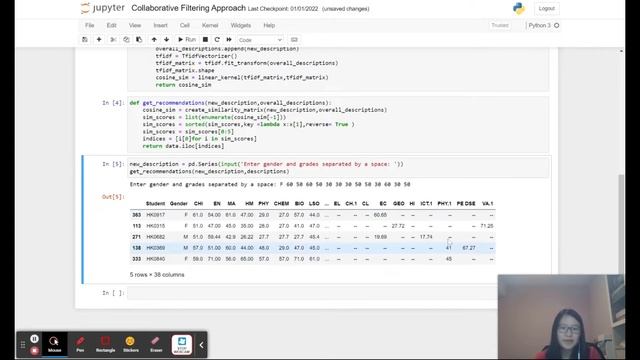Open the Kernel menu
Image resolution: width=640 pixels, height=360 pixels.
210,25
